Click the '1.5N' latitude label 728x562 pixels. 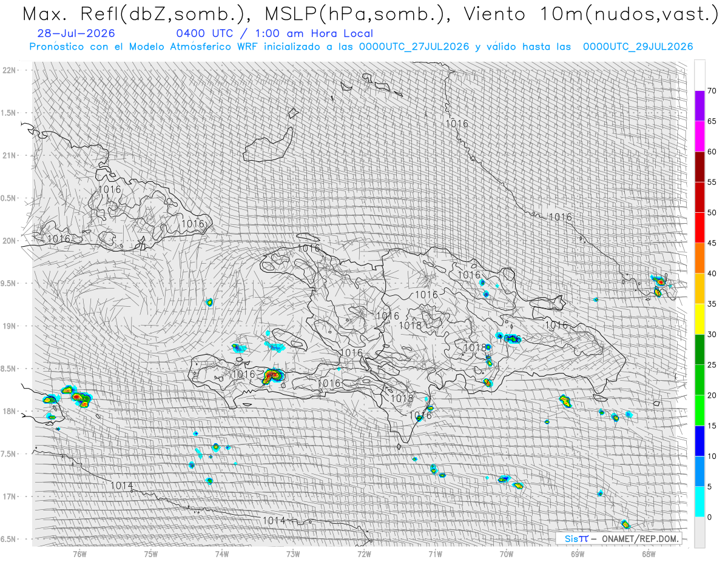(x=8, y=113)
